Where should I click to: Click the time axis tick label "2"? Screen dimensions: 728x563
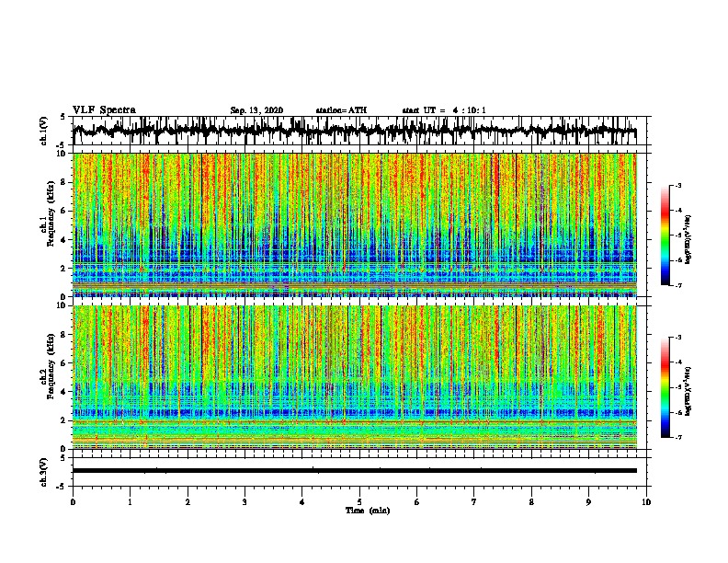(188, 502)
